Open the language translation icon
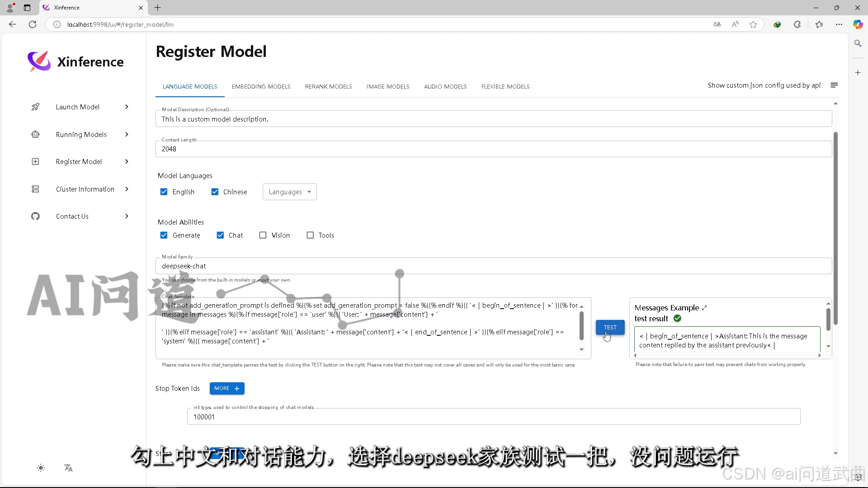868x488 pixels. 68,468
